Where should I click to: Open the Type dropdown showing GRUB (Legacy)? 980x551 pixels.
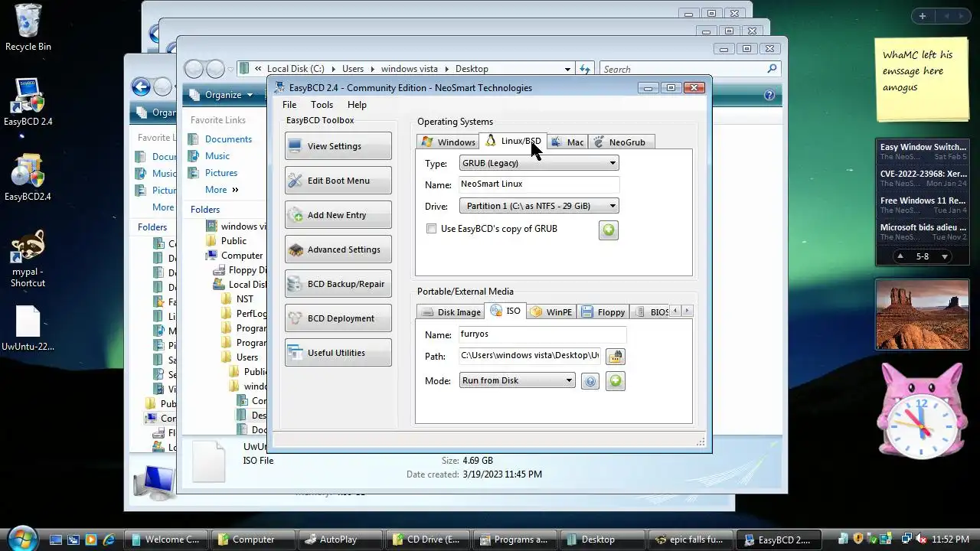click(x=539, y=163)
